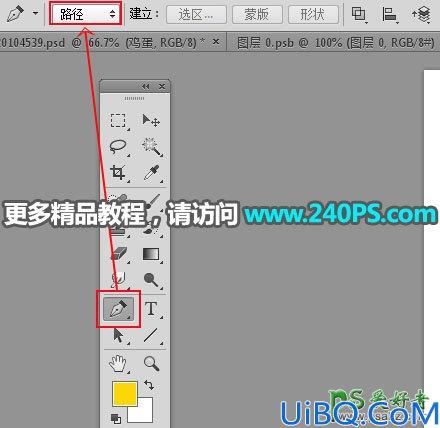Close the 0104539.psd document tab
The width and height of the screenshot is (440, 428).
[216, 42]
